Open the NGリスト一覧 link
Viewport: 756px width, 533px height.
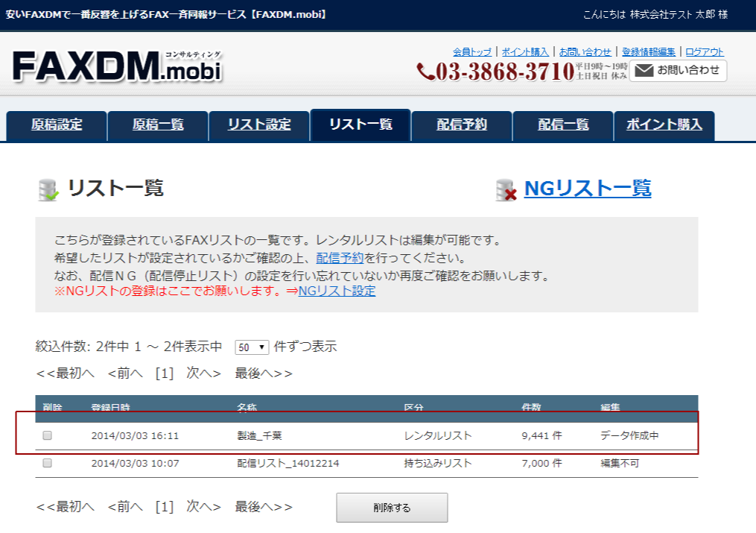click(588, 189)
